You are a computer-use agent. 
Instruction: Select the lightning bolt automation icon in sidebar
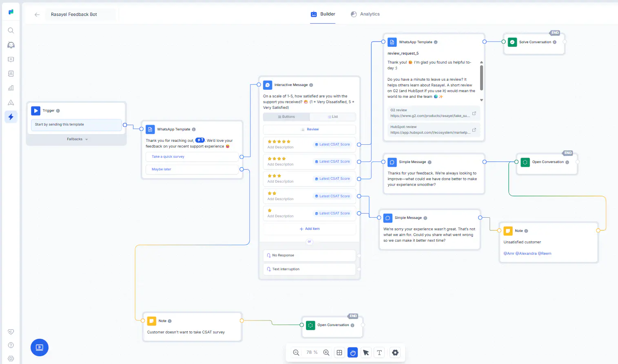[11, 117]
